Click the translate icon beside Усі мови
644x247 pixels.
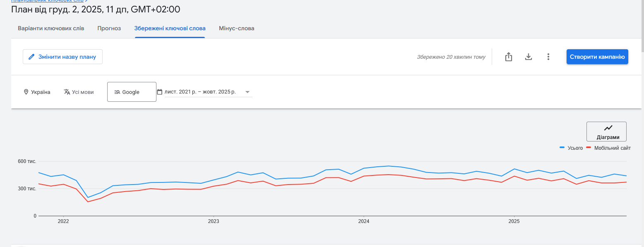[x=67, y=92]
